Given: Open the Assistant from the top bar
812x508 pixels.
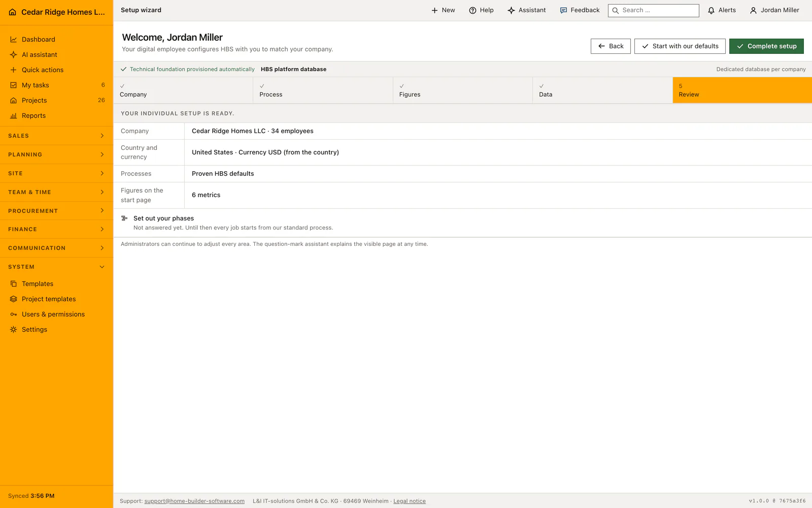Looking at the screenshot, I should click(527, 10).
